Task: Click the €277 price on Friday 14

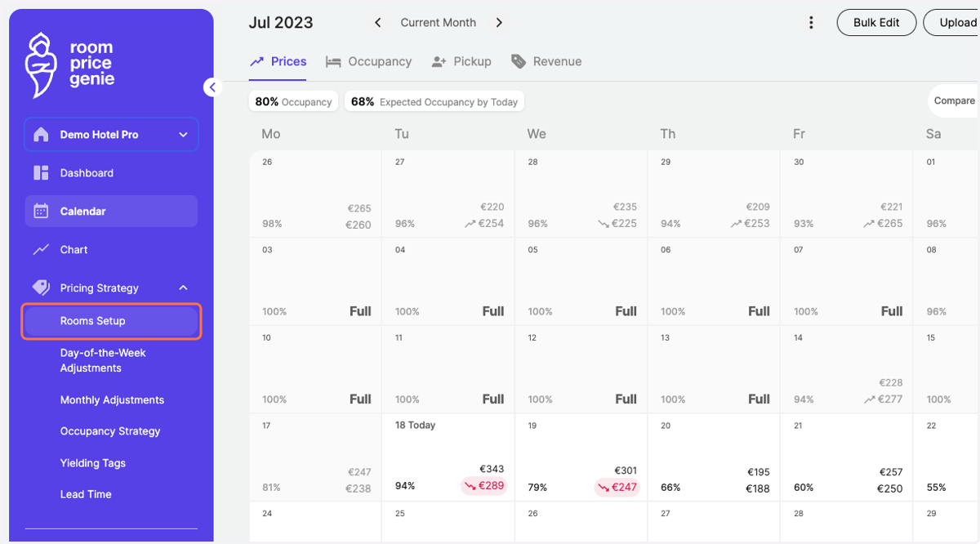Action: [889, 399]
